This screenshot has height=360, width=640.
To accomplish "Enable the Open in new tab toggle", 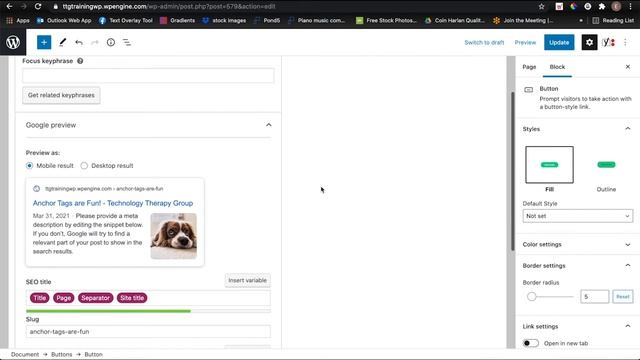I will pyautogui.click(x=531, y=343).
